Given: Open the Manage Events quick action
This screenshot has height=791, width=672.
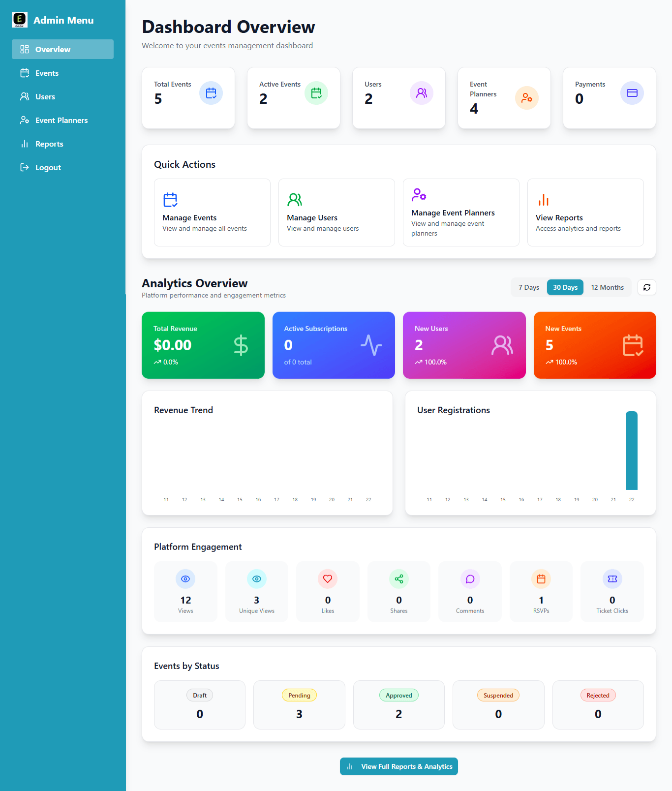Looking at the screenshot, I should [212, 213].
